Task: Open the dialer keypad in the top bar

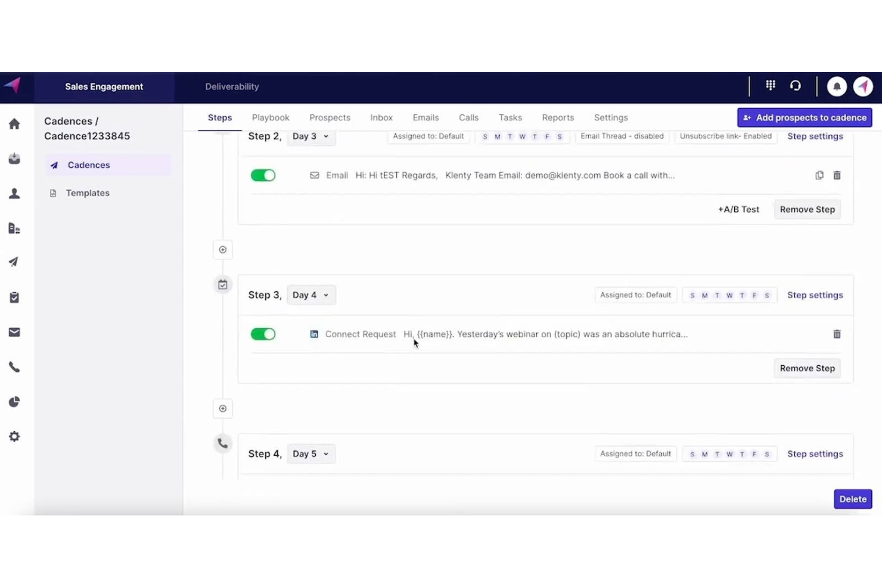Action: click(771, 85)
